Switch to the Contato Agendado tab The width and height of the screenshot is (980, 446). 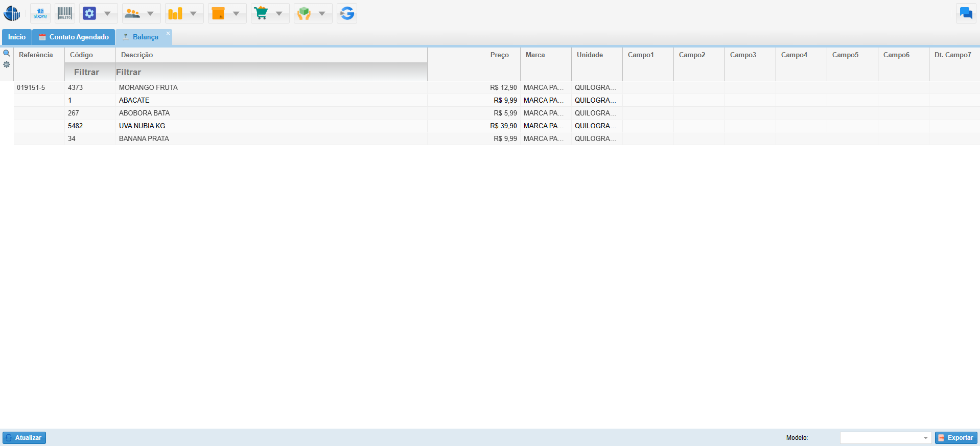click(x=74, y=37)
